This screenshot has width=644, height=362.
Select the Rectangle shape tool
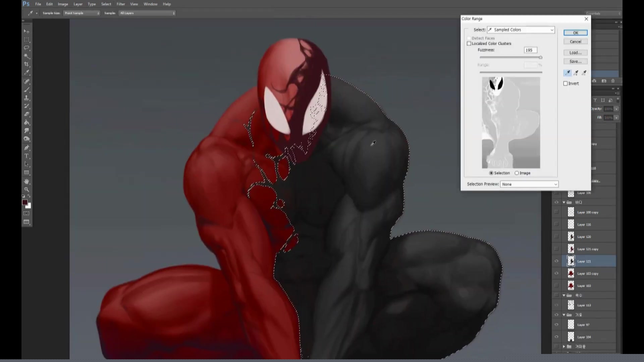click(26, 173)
